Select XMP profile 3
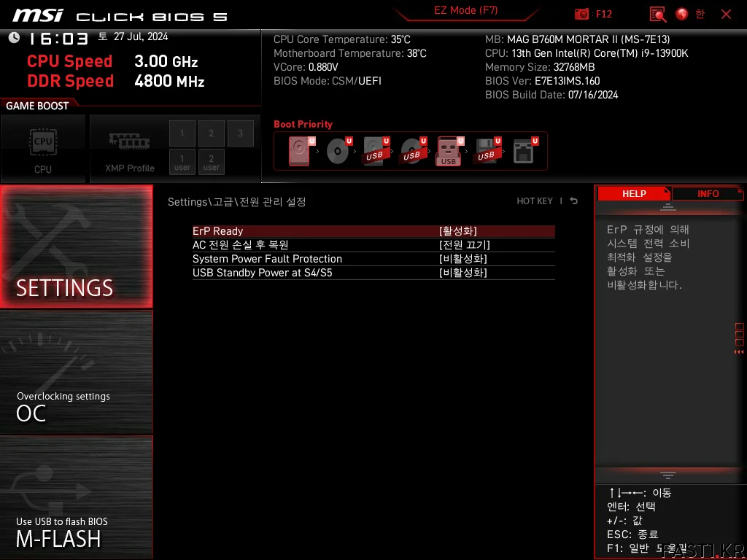This screenshot has width=747, height=560. click(x=240, y=133)
